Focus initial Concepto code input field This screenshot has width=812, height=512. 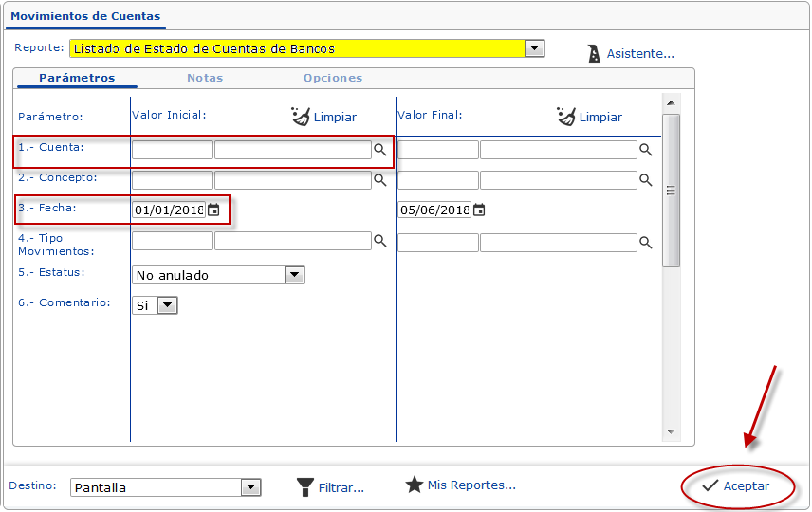173,180
